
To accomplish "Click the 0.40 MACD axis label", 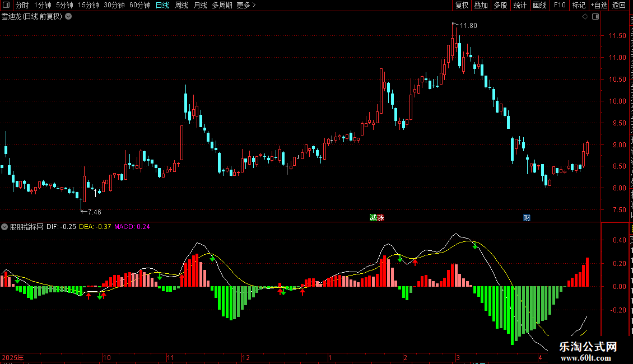I will (x=619, y=240).
